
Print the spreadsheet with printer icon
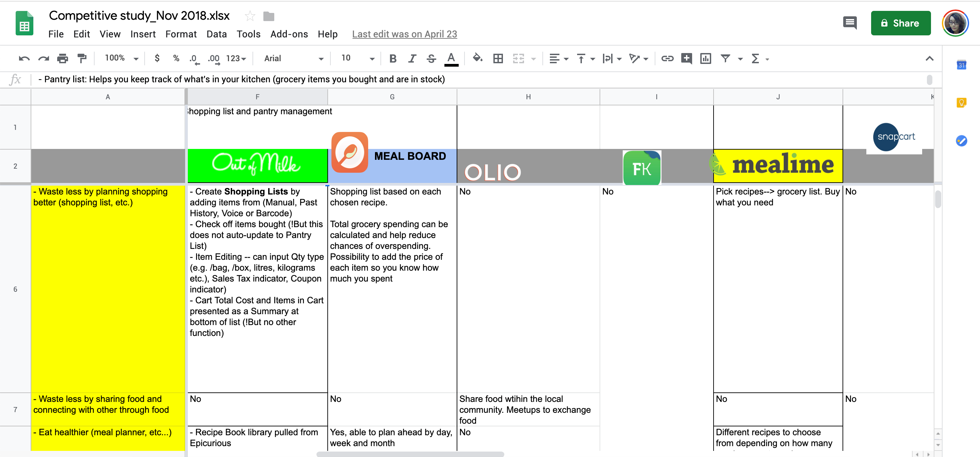62,58
